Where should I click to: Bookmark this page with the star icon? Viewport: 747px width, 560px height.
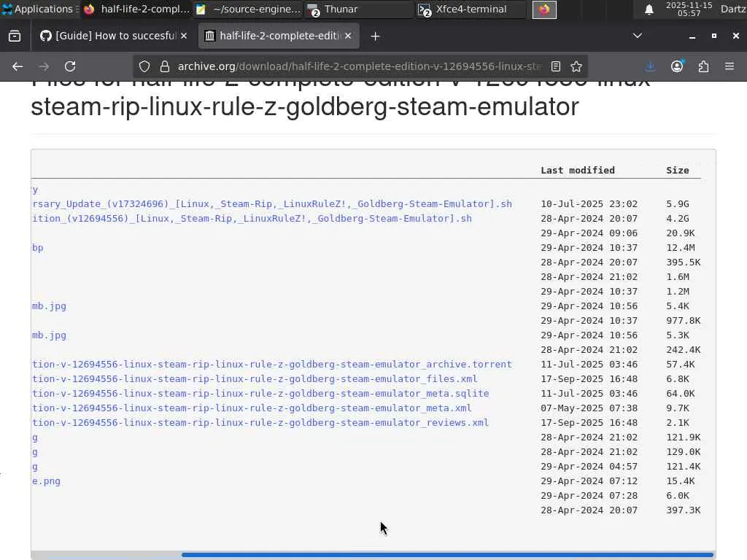point(576,66)
